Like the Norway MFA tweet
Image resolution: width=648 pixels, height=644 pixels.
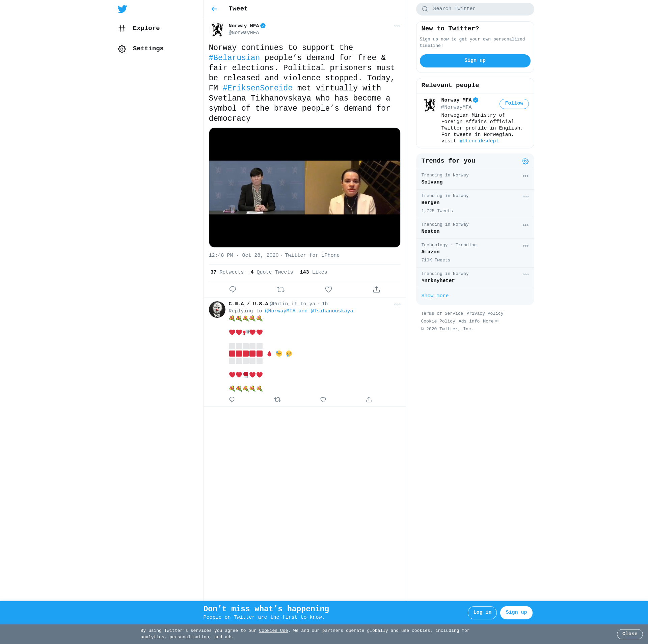point(328,289)
